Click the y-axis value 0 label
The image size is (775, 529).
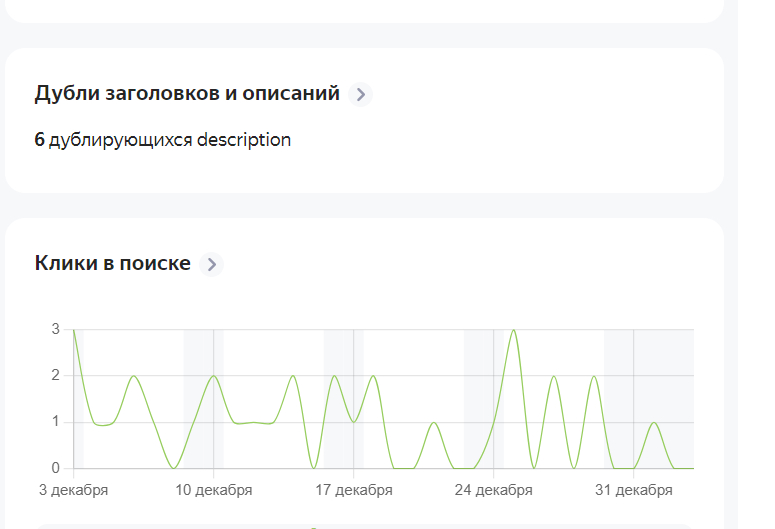[56, 468]
